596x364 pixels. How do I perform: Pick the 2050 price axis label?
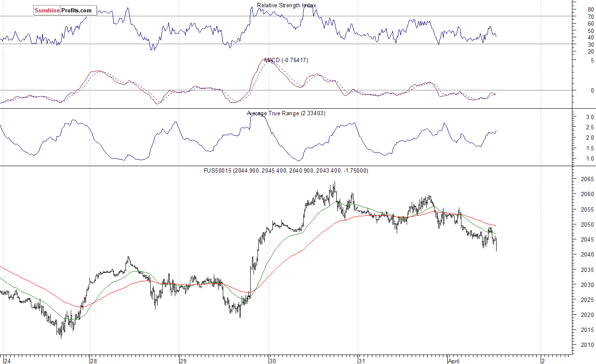coord(588,224)
